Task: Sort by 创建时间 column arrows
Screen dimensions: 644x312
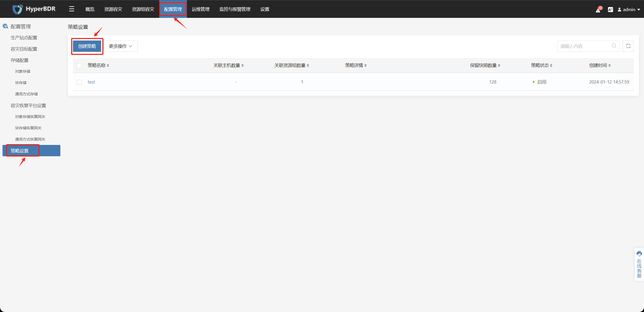Action: coord(610,65)
